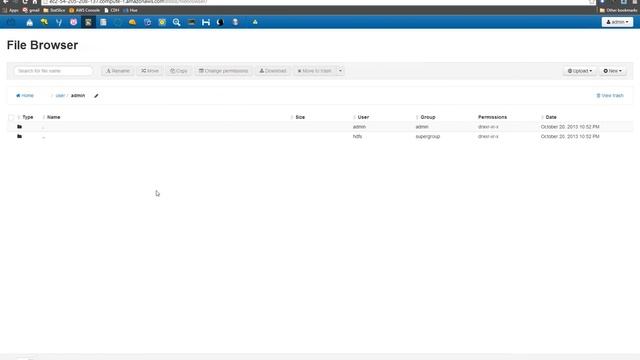
Task: Sort the table by Group column
Action: click(x=427, y=117)
